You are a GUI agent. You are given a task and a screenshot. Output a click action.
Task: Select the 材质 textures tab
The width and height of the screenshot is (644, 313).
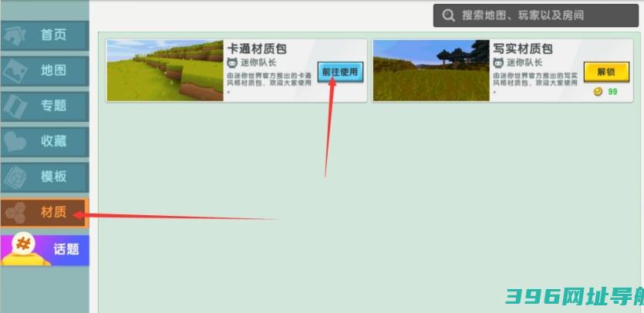[x=45, y=213]
